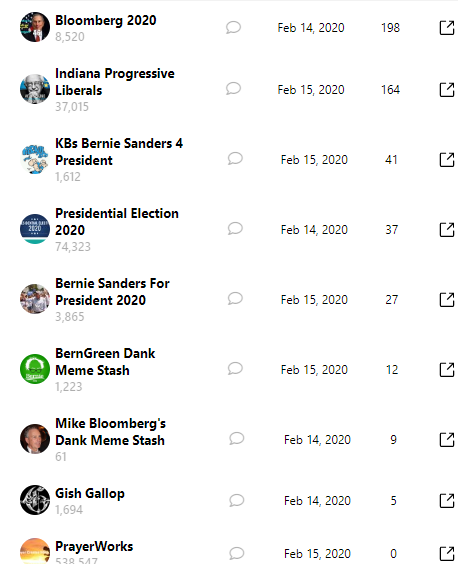Screen dimensions: 469x564
Task: Open KBs Bernie Sanders 4 President link
Action: coord(119,152)
